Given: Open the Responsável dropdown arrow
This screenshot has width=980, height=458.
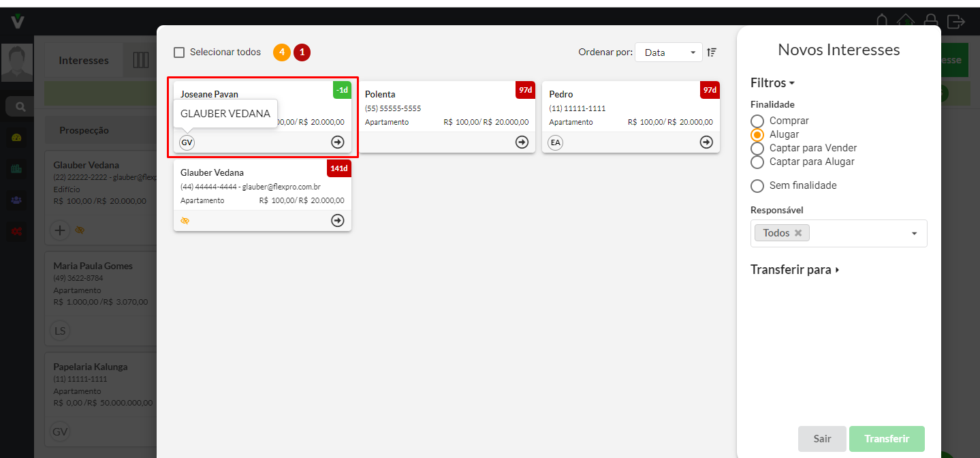Looking at the screenshot, I should 914,233.
